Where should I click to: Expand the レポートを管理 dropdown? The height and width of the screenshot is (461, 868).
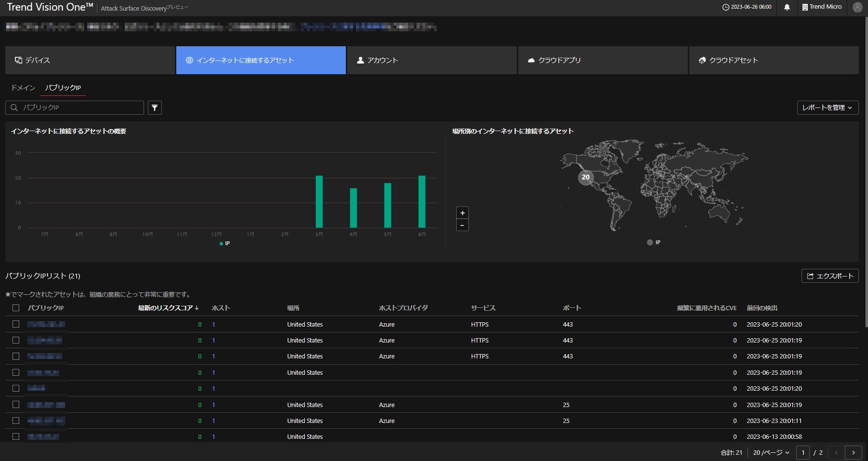[x=827, y=108]
